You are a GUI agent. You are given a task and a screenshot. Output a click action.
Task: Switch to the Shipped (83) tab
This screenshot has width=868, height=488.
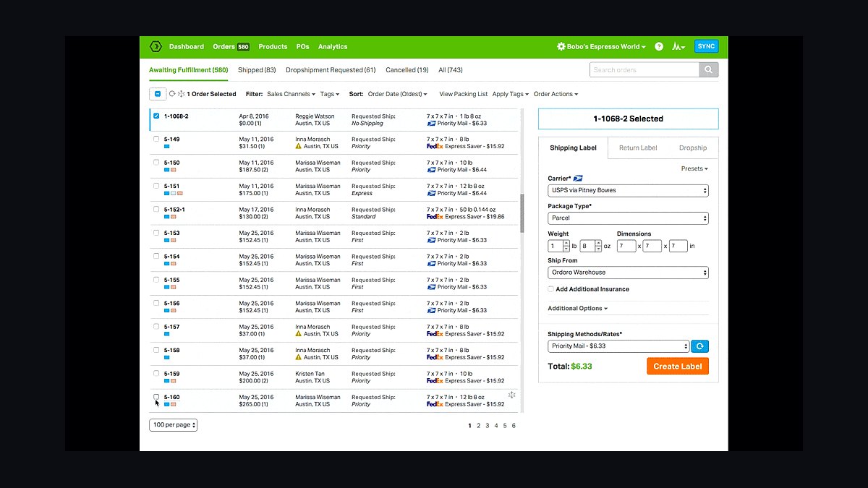click(x=257, y=70)
